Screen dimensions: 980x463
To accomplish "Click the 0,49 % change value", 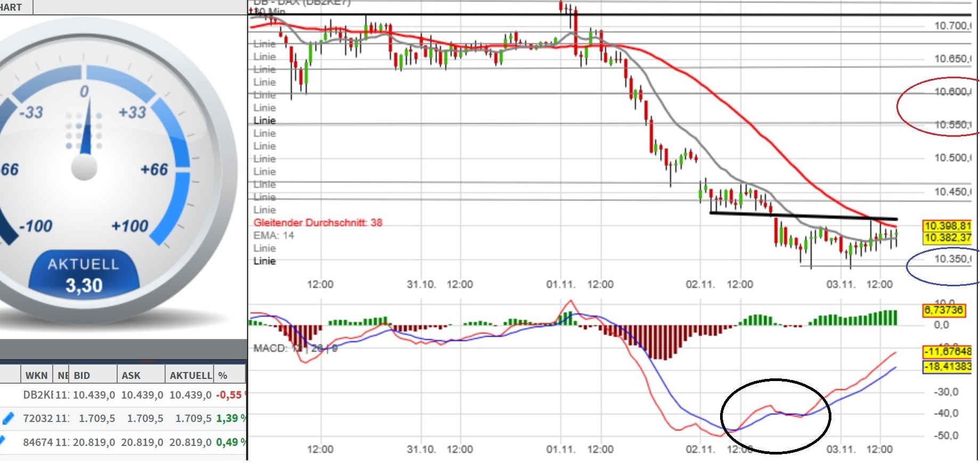I will click(x=231, y=442).
